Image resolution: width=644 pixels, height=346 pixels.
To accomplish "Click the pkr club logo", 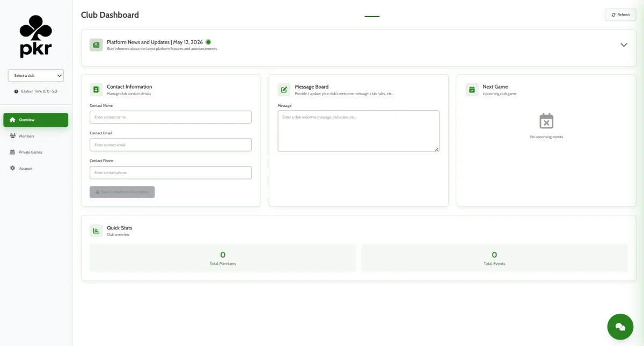I will click(x=36, y=36).
